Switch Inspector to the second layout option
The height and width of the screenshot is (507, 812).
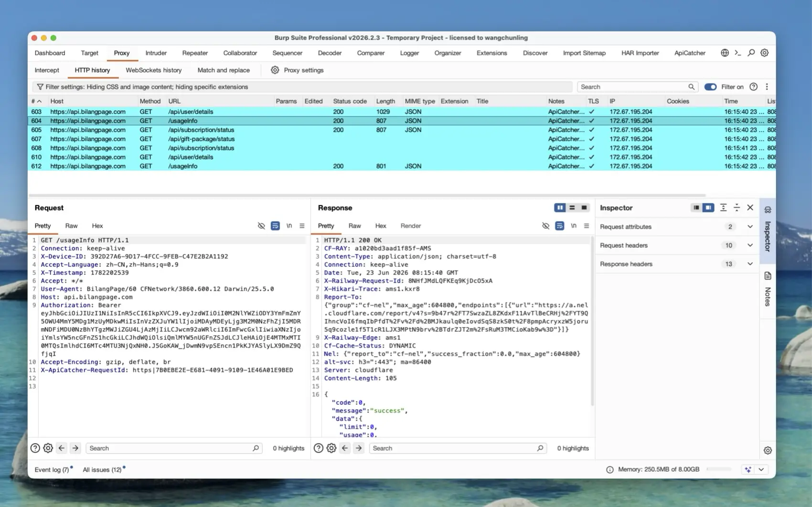point(708,208)
